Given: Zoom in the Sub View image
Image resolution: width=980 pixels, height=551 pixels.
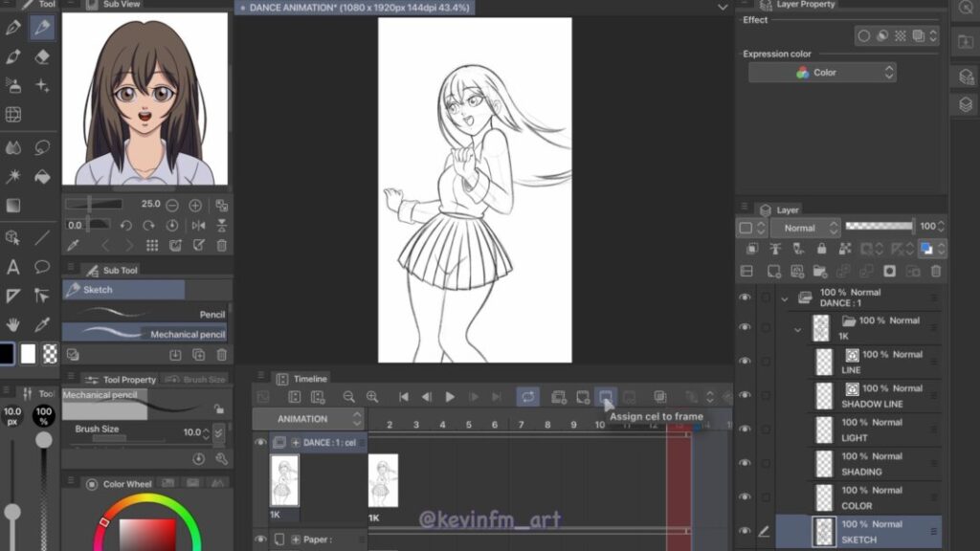Looking at the screenshot, I should click(195, 205).
